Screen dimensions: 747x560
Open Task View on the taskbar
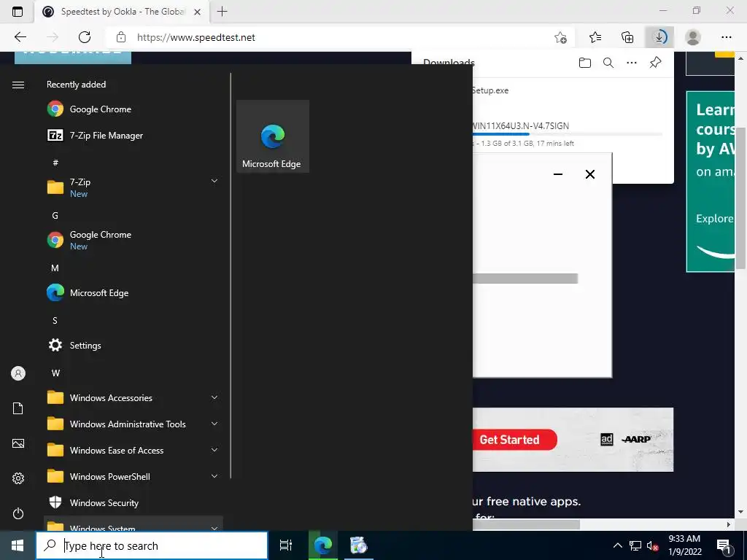point(286,545)
